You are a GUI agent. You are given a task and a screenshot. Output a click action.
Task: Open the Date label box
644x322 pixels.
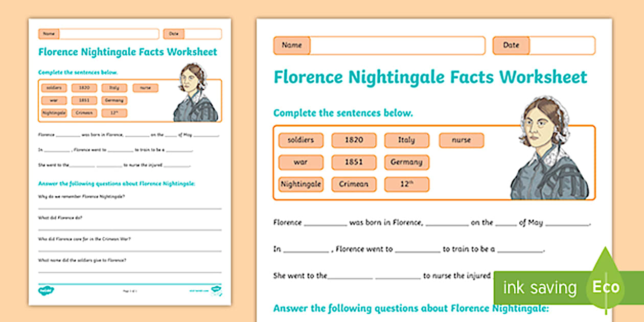click(x=512, y=45)
